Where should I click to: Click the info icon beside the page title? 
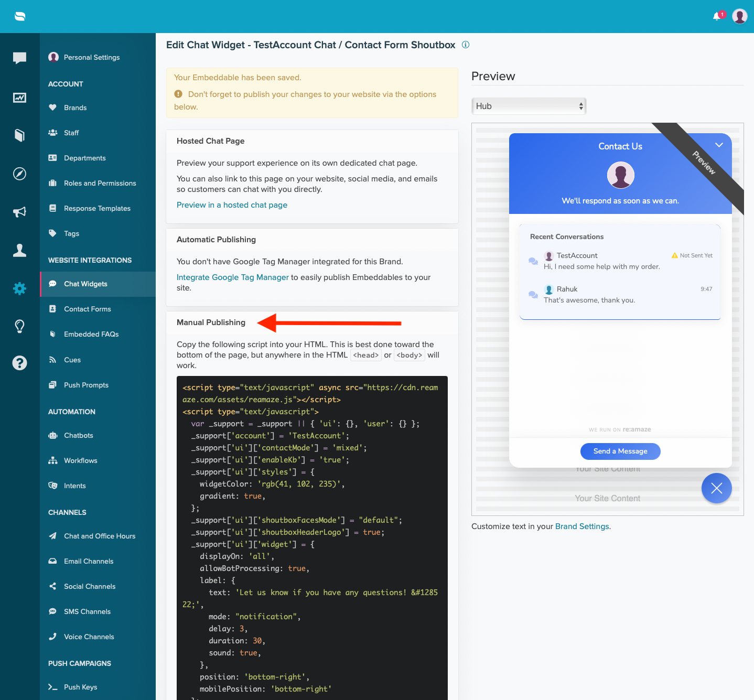coord(466,45)
